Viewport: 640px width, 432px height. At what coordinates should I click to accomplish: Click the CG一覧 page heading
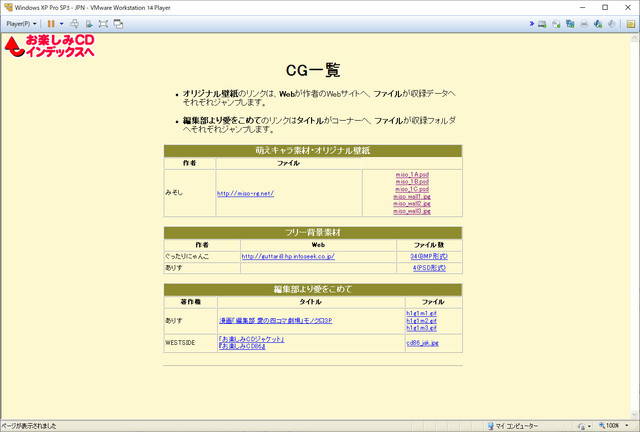[313, 70]
